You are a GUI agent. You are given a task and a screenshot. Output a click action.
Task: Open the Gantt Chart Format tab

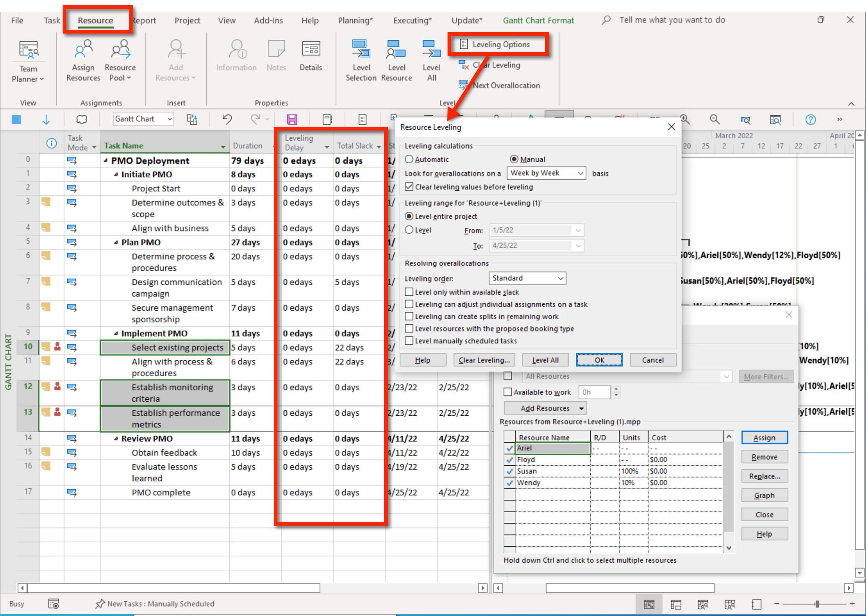(x=538, y=21)
